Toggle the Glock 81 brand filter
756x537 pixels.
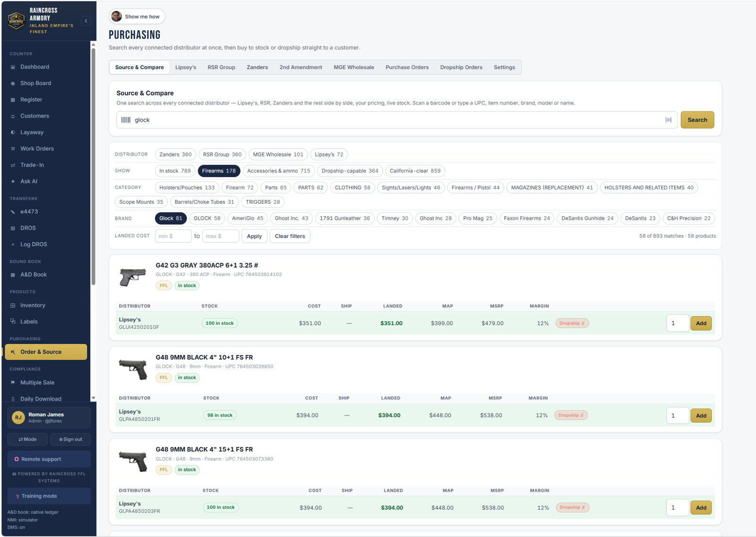[x=171, y=218]
